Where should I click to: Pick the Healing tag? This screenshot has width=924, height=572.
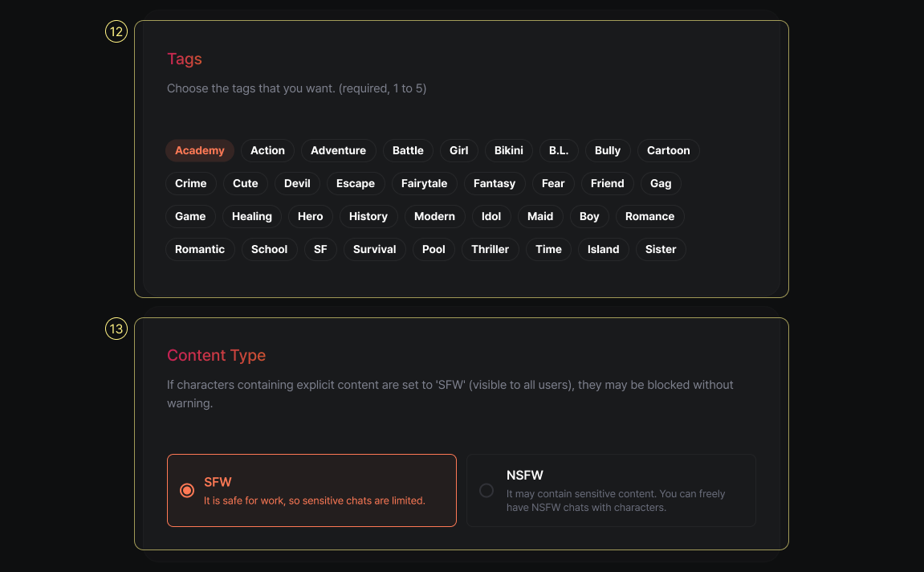[x=252, y=216]
